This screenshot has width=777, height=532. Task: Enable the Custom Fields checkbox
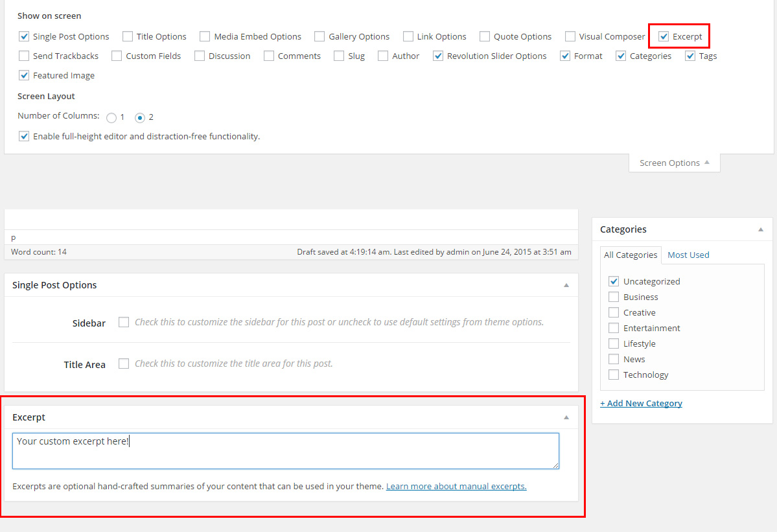coord(117,56)
